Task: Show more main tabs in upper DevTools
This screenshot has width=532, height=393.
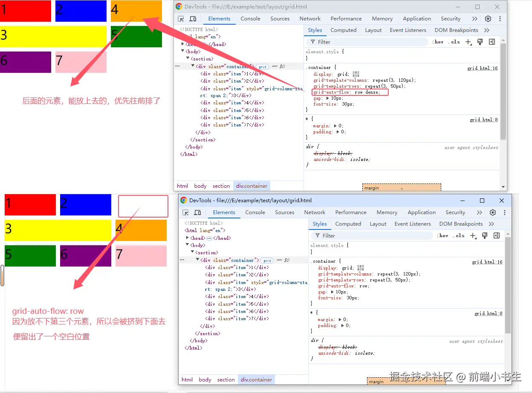Action: (x=474, y=19)
